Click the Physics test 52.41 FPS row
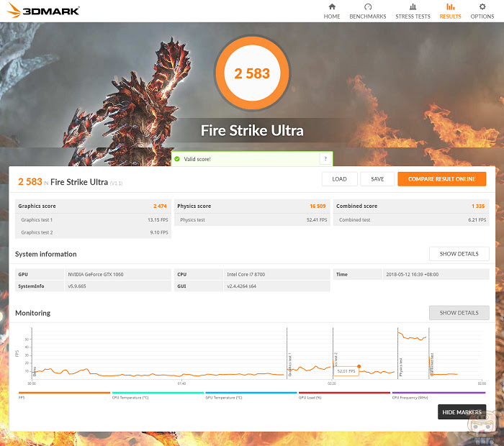 [x=252, y=219]
